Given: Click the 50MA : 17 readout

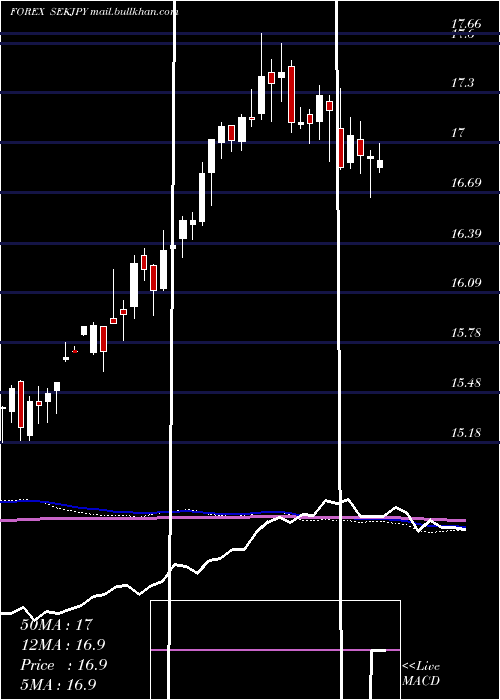Looking at the screenshot, I should (58, 625).
